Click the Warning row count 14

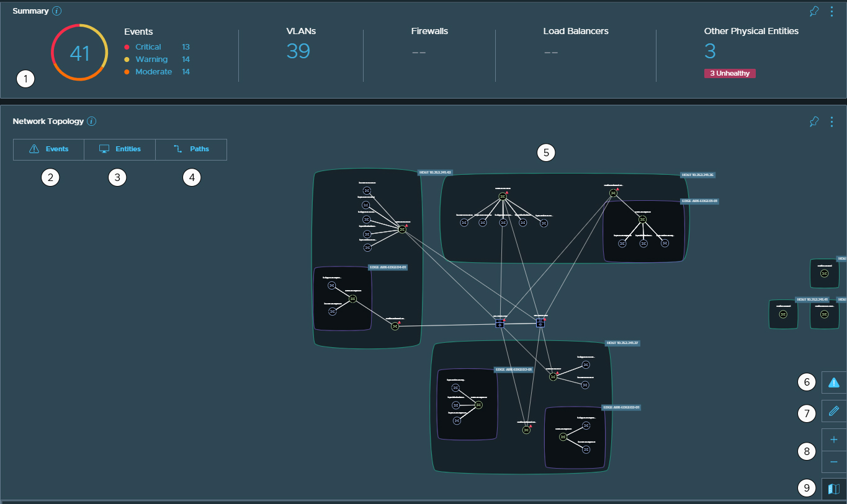click(x=186, y=60)
